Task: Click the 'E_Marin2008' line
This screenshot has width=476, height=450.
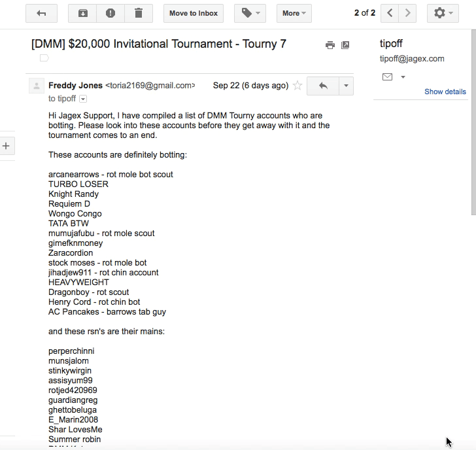Action: pyautogui.click(x=73, y=420)
